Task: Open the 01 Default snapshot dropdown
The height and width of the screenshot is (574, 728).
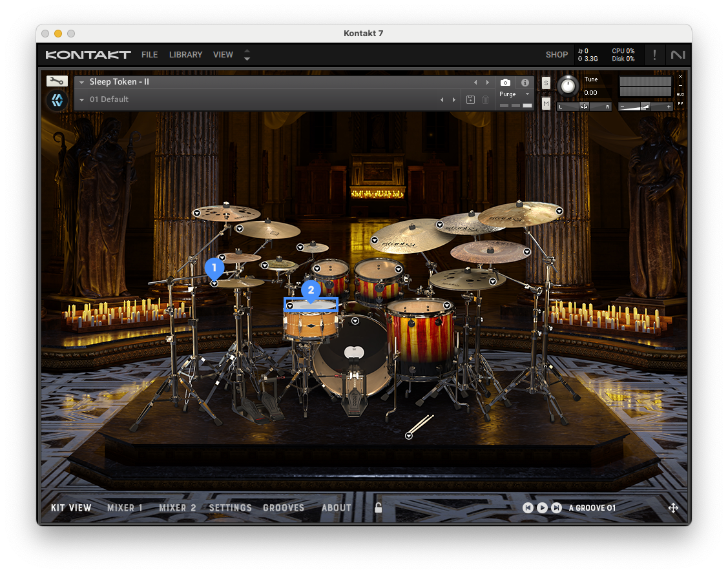Action: (82, 99)
